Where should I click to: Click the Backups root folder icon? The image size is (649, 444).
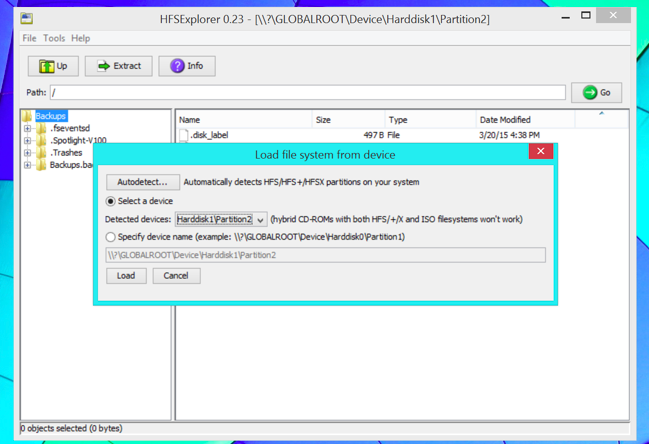27,116
